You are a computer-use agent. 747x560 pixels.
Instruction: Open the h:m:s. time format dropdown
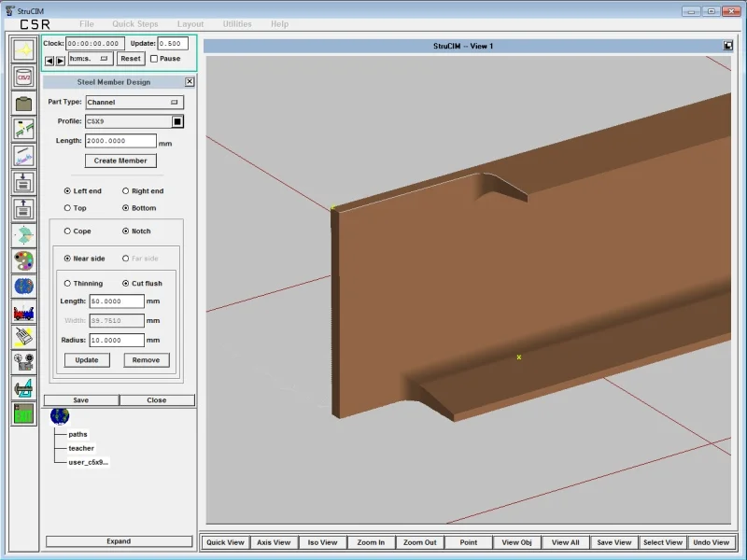(91, 59)
